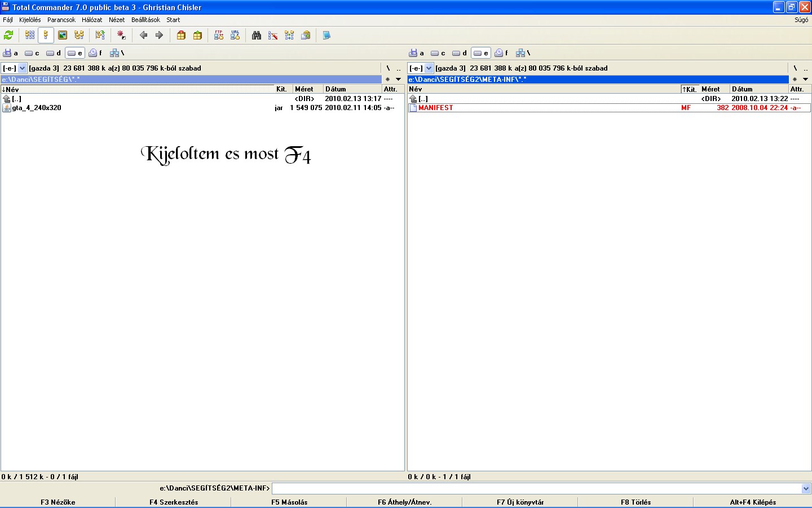Open the Beállítások menu
Screen dimensions: 812x508
pos(145,20)
